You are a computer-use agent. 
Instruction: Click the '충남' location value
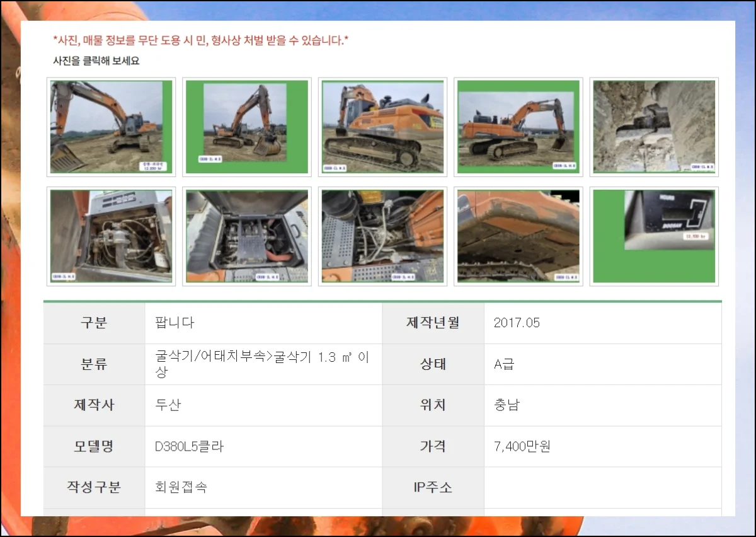pos(507,405)
